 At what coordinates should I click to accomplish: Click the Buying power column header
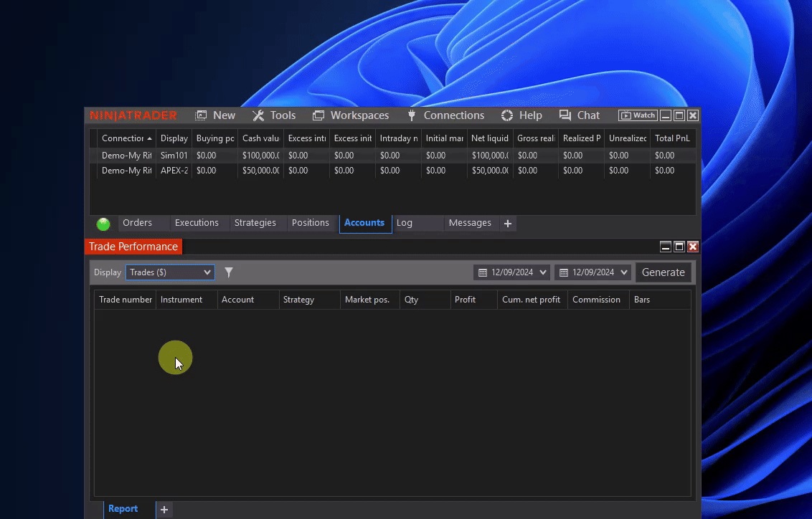tap(215, 138)
